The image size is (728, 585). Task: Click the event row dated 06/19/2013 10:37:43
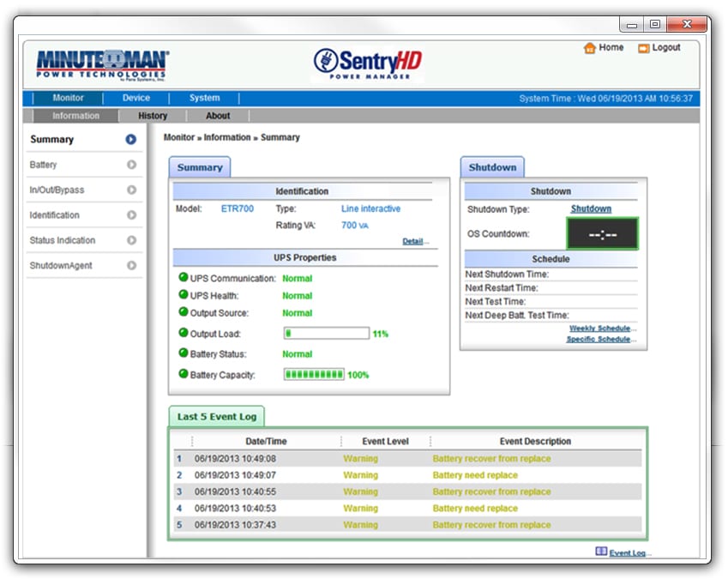point(407,525)
